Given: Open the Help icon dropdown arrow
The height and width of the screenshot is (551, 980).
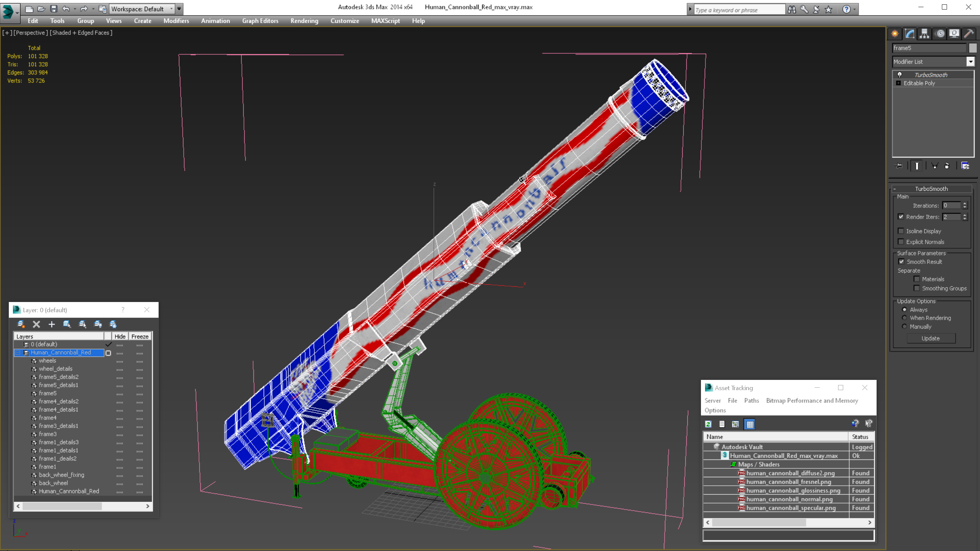Looking at the screenshot, I should point(854,10).
